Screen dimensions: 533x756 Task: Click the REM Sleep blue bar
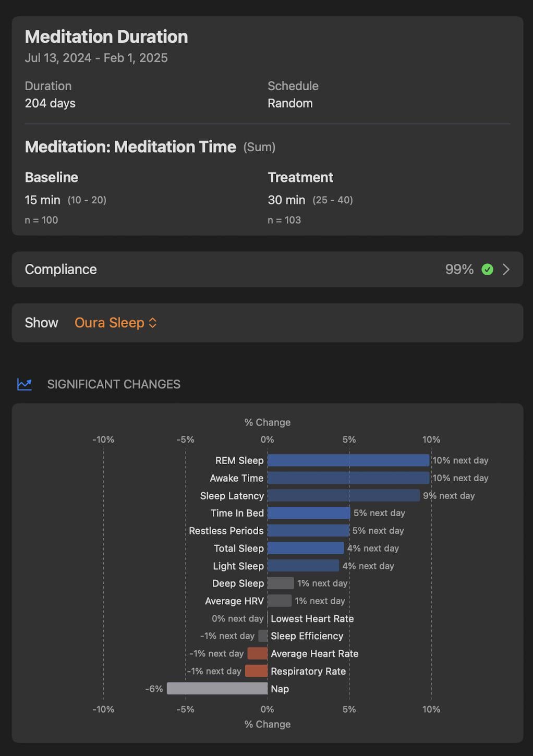point(348,460)
